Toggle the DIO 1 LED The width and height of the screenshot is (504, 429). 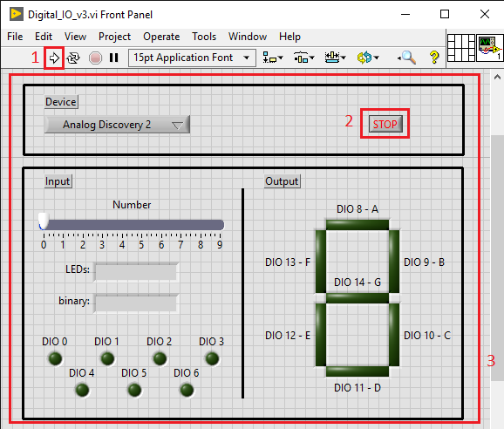click(107, 358)
